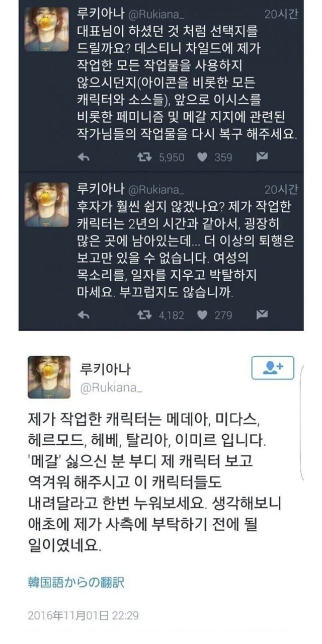Message icon on the second tweet
Image resolution: width=322 pixels, height=644 pixels.
point(262,315)
